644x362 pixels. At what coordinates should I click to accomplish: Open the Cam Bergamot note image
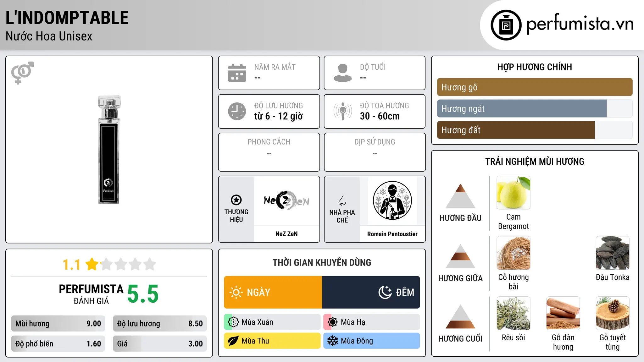click(x=514, y=193)
